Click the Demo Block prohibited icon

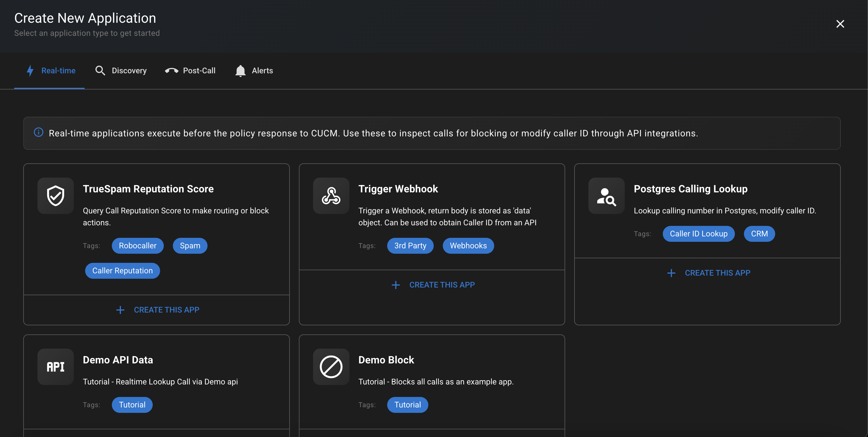pos(331,367)
